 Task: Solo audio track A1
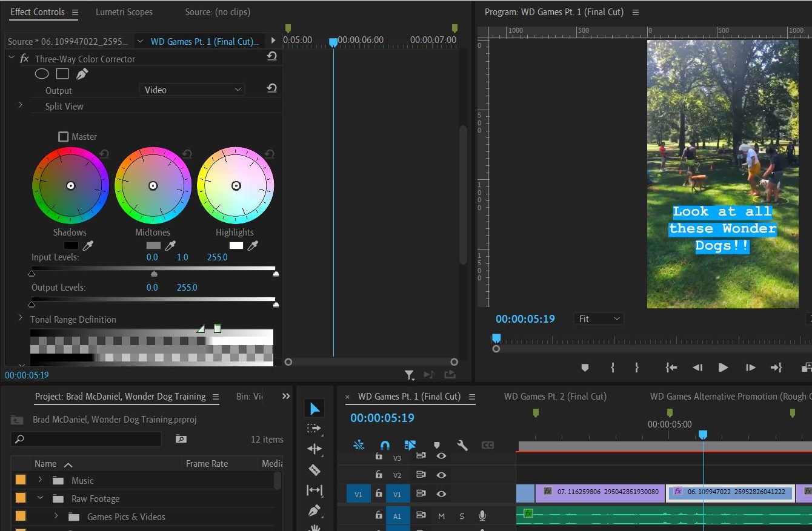click(462, 516)
